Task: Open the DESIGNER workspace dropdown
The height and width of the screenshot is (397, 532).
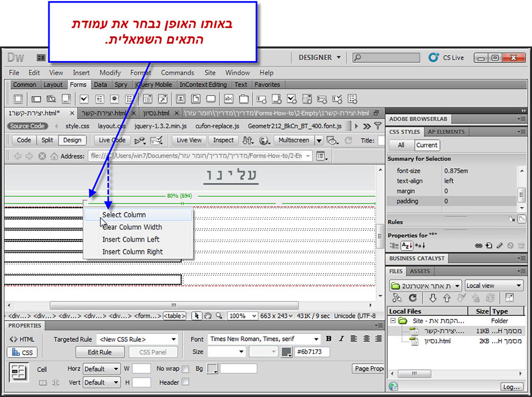Action: point(320,57)
